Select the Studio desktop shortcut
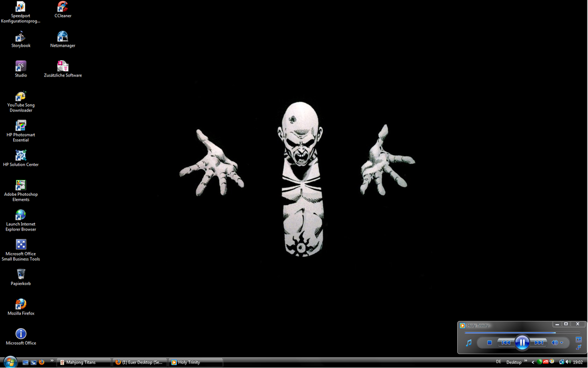 (x=21, y=70)
